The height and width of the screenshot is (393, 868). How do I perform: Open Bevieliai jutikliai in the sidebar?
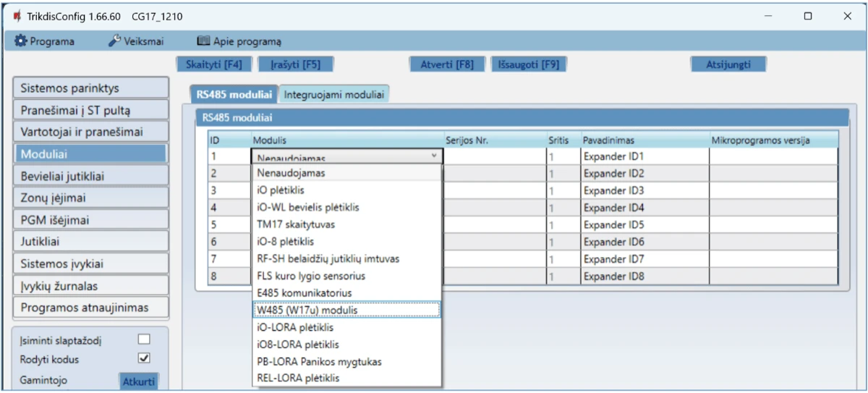click(x=90, y=176)
